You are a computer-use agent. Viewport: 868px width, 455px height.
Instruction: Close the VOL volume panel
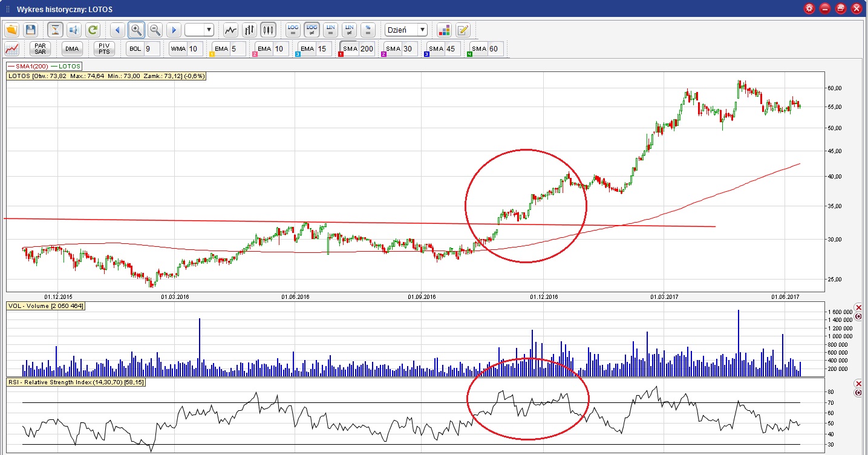click(x=858, y=308)
